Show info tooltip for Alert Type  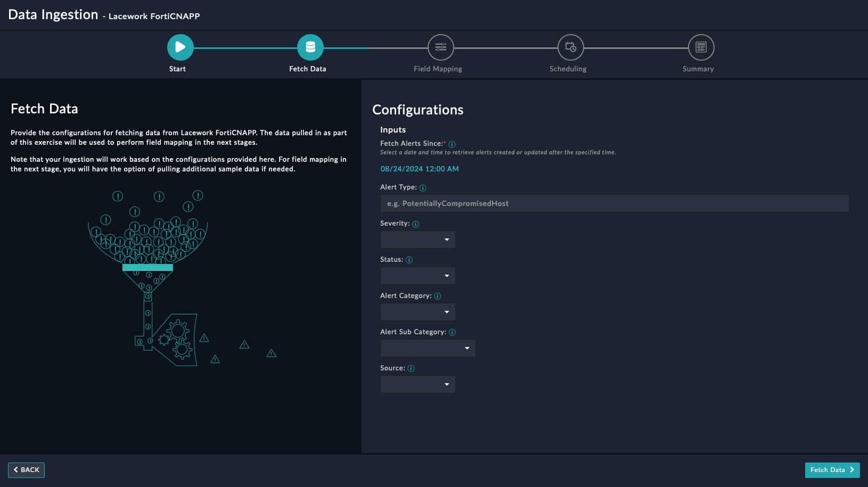(x=423, y=188)
